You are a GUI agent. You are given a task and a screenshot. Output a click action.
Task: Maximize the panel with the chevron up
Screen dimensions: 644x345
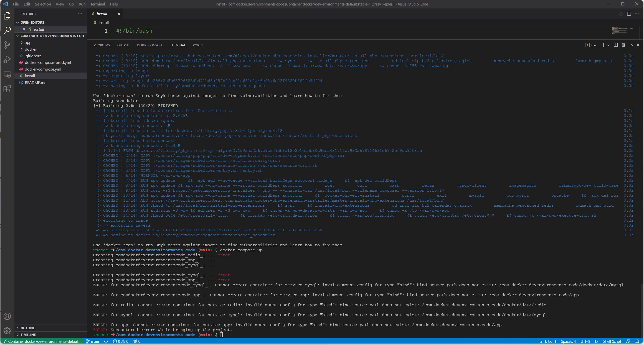tap(631, 45)
